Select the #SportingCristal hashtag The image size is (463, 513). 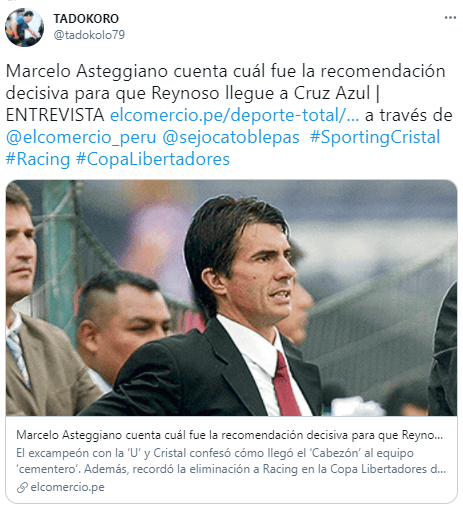(x=375, y=137)
